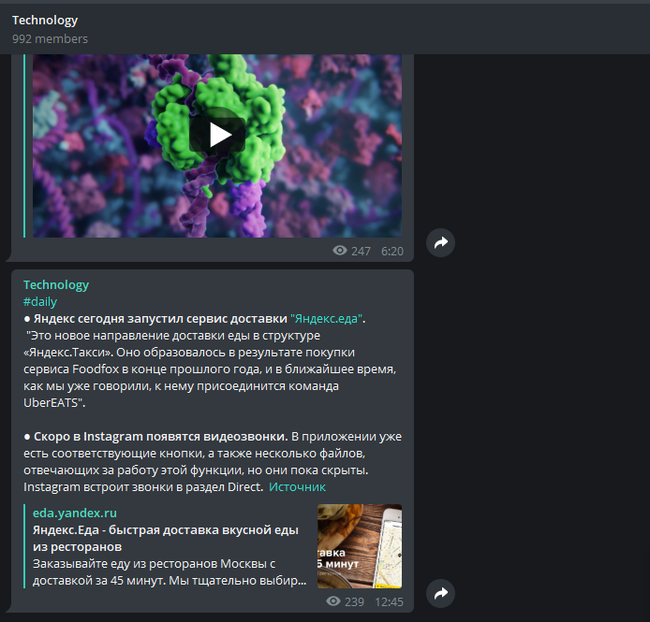Screen dimensions: 650x622
Task: Click view count 239
Action: pos(354,602)
